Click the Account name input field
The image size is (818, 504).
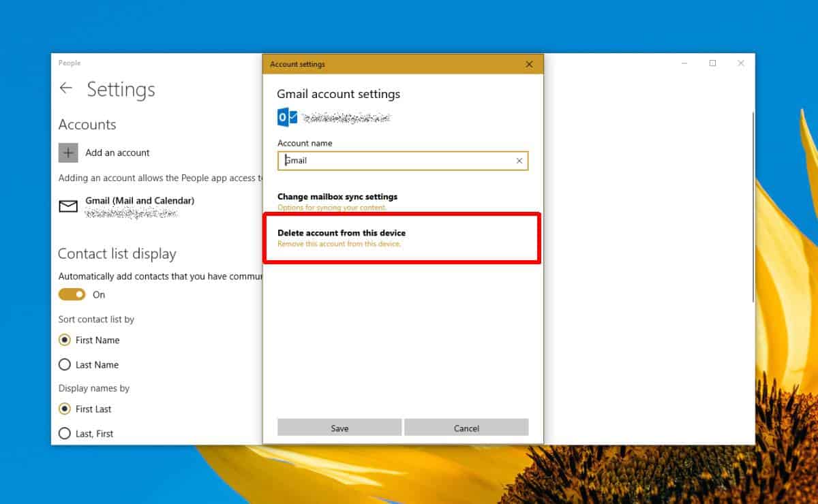point(403,161)
